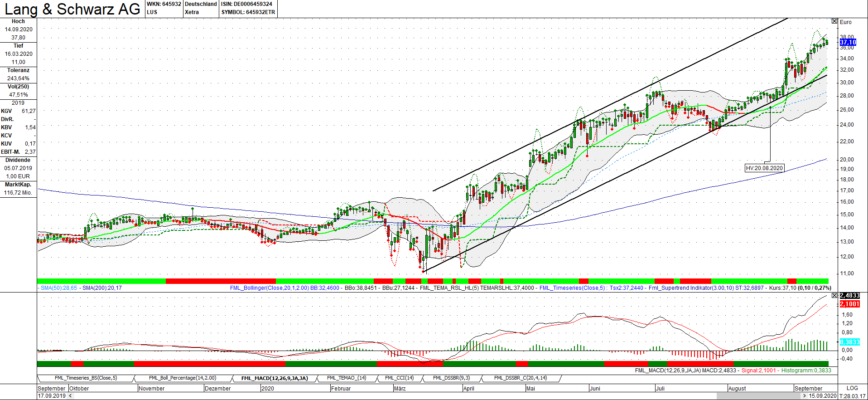This screenshot has width=868, height=400.
Task: Click the KGV value 61,27
Action: pyautogui.click(x=29, y=111)
